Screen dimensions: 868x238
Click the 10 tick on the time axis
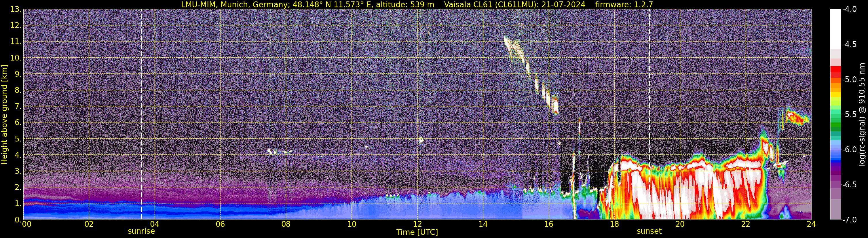coord(352,224)
